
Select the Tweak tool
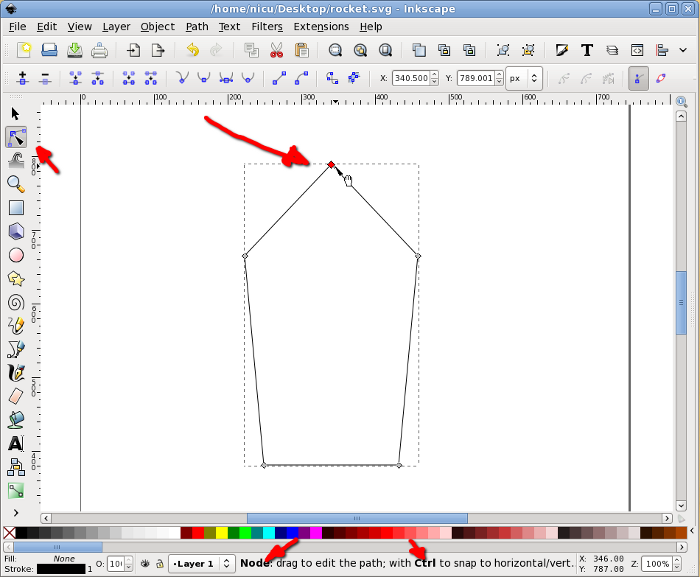click(16, 161)
